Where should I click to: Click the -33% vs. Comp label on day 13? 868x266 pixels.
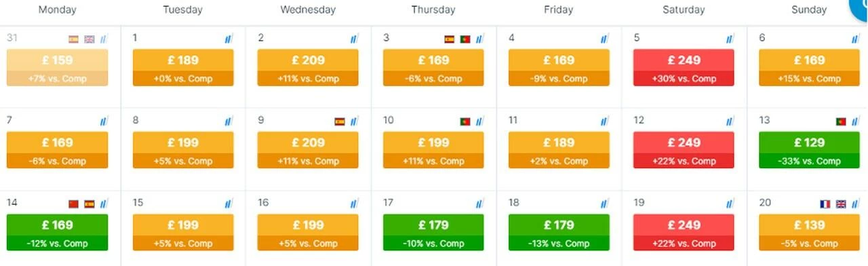[x=809, y=161]
